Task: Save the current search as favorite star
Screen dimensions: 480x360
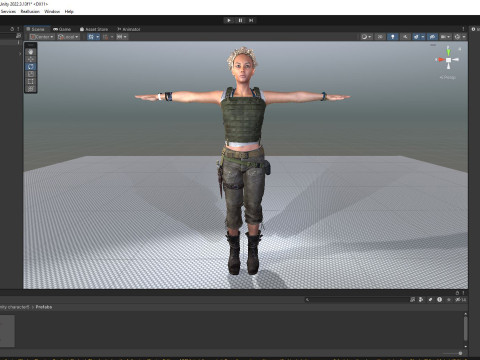Action: 449,300
